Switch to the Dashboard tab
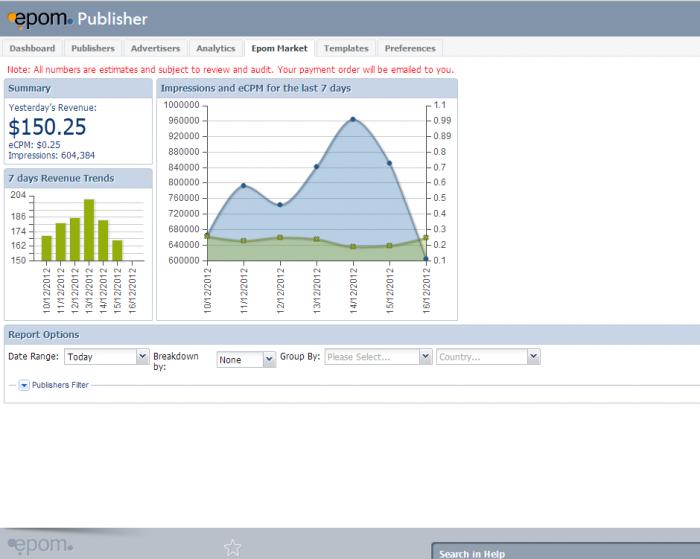The image size is (700, 559). point(32,48)
